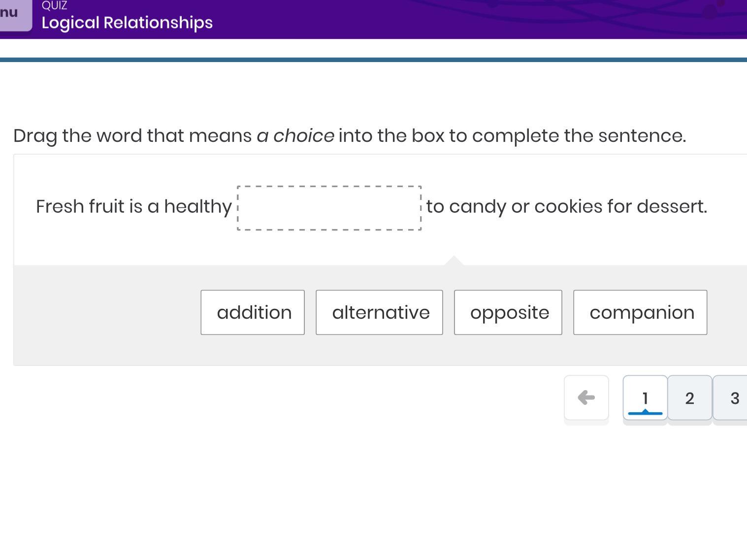
Task: Go to question 1 page tab
Action: coord(645,398)
